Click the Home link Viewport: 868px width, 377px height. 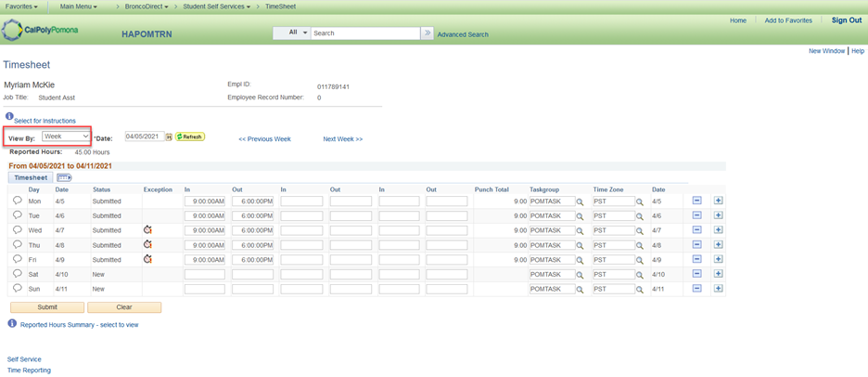[738, 20]
